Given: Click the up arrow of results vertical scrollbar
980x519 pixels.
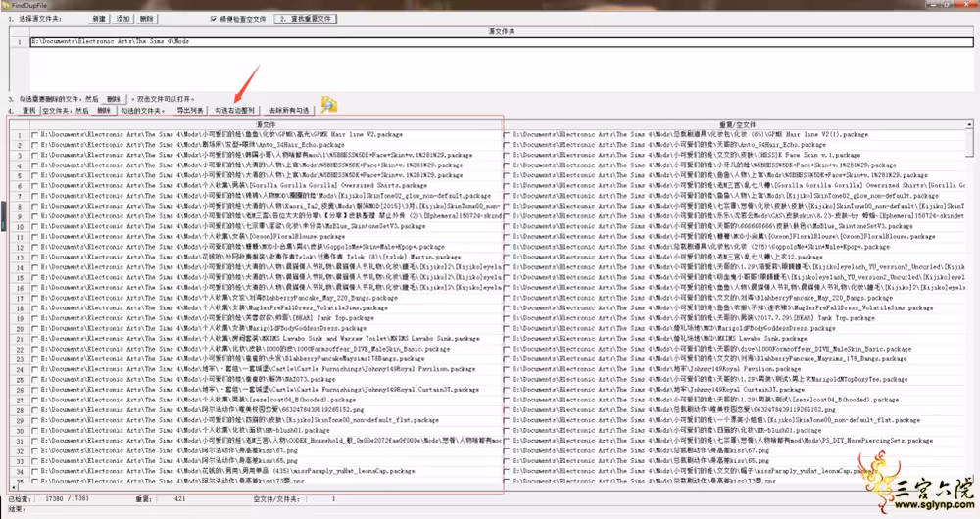Looking at the screenshot, I should 969,125.
